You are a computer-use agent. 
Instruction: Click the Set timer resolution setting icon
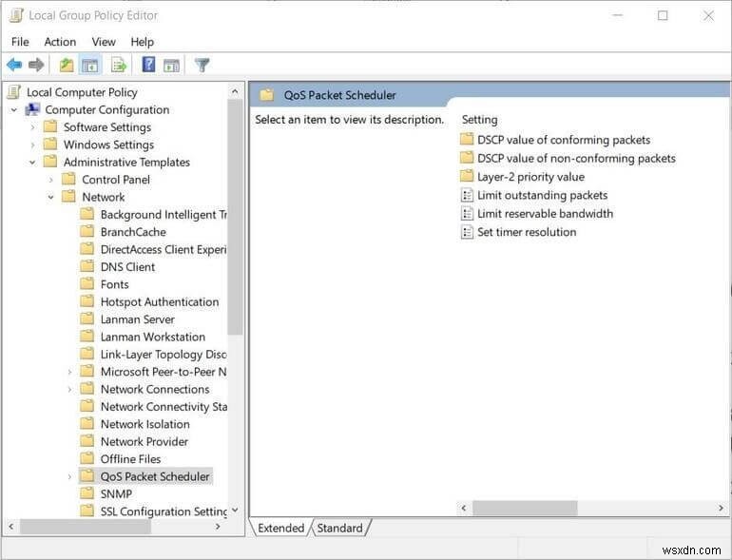467,232
